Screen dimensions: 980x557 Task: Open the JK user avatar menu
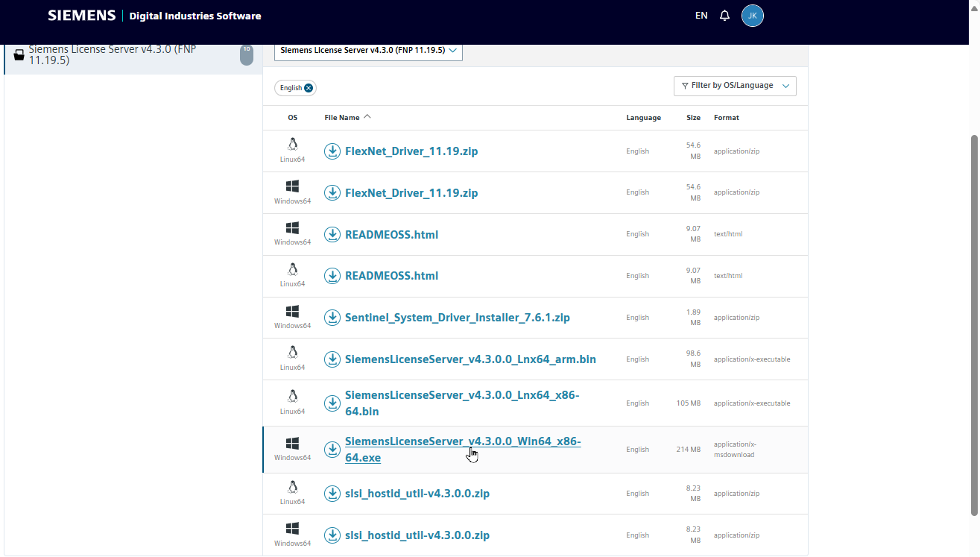tap(753, 16)
